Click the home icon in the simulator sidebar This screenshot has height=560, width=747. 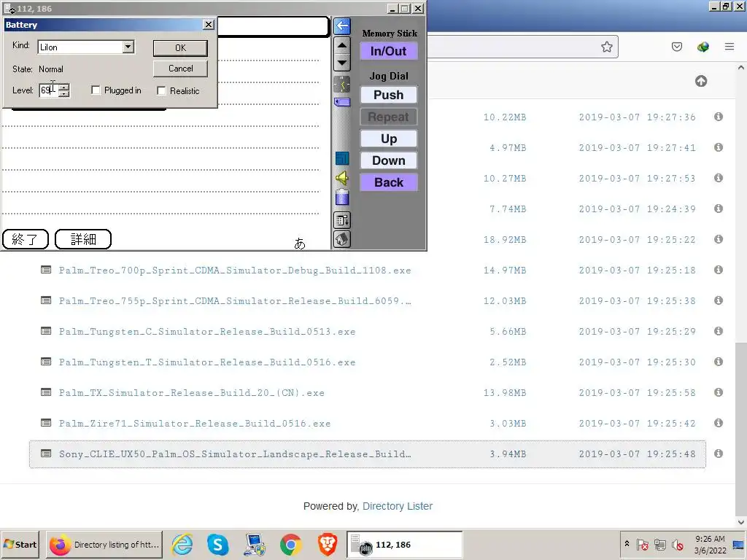pos(342,239)
